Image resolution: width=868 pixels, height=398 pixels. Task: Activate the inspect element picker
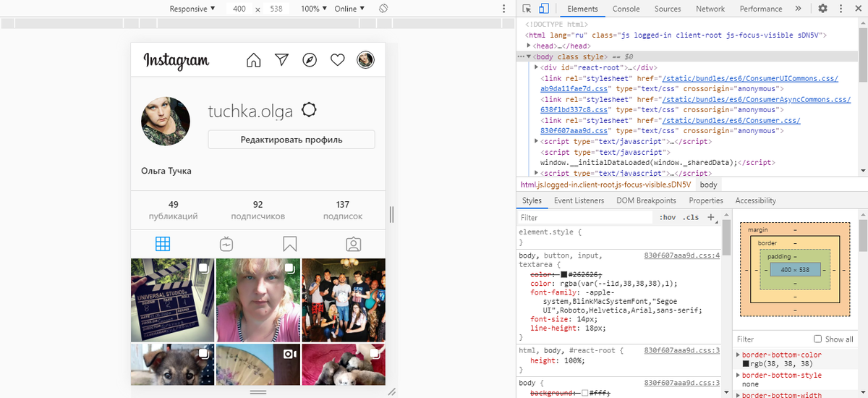pyautogui.click(x=527, y=9)
